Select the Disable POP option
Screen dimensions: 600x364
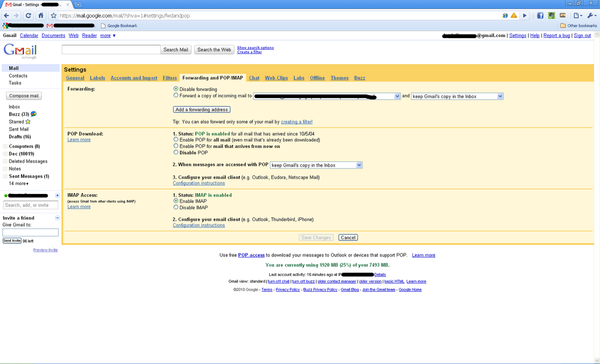pyautogui.click(x=176, y=152)
